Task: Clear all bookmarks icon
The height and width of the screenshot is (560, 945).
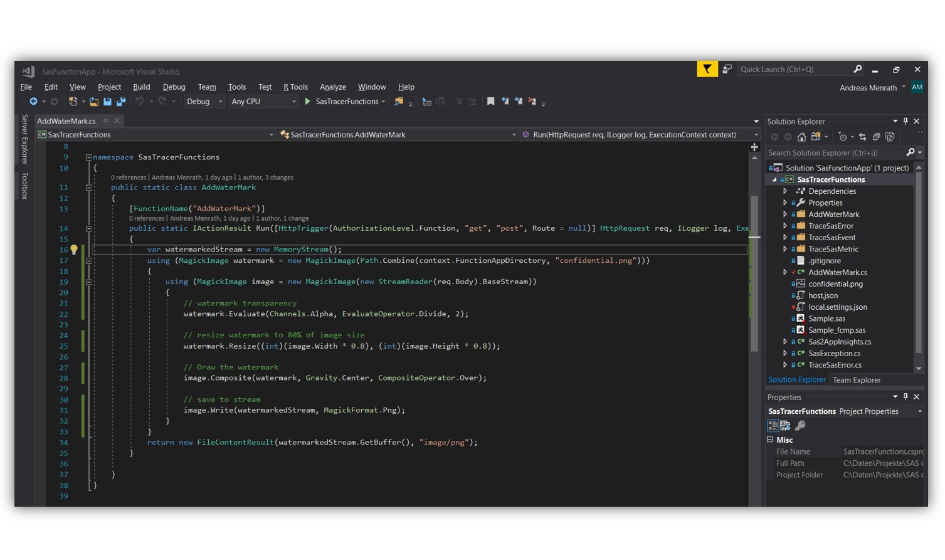Action: pyautogui.click(x=532, y=102)
